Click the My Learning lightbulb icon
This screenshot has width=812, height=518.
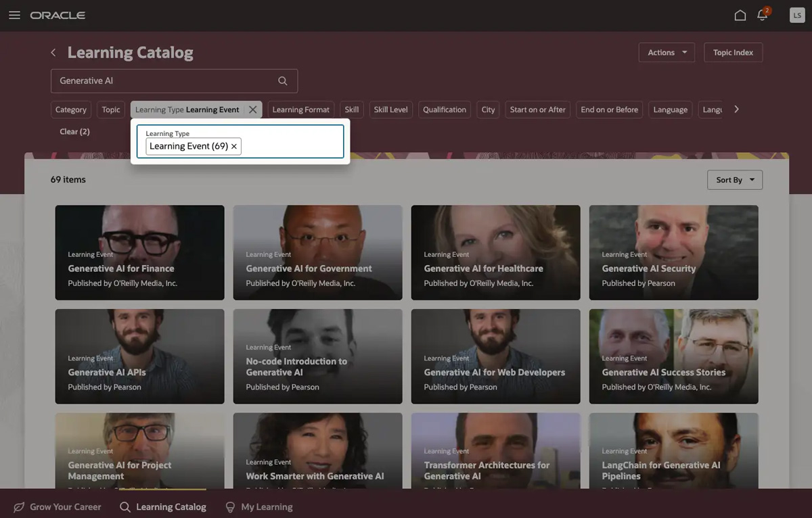point(230,507)
